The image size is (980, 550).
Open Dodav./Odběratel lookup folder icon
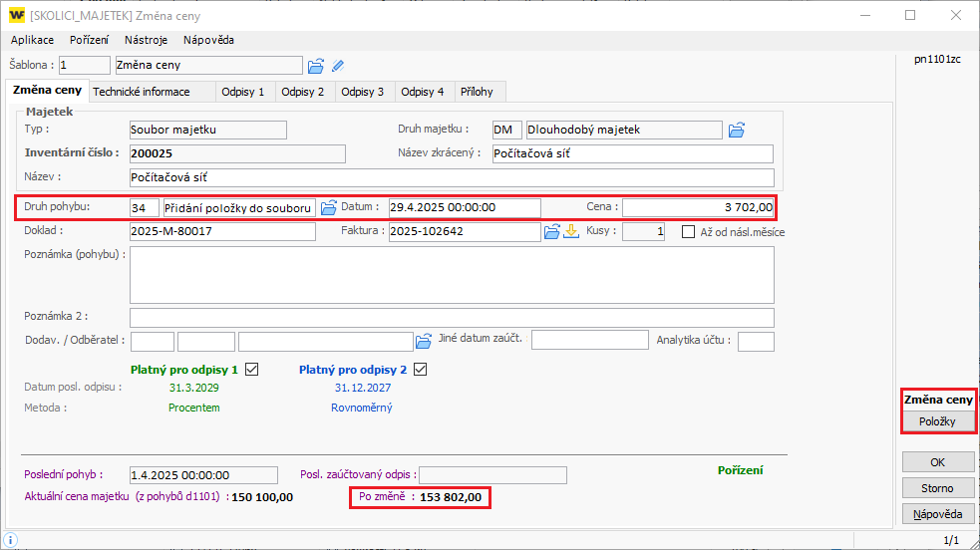click(x=424, y=341)
